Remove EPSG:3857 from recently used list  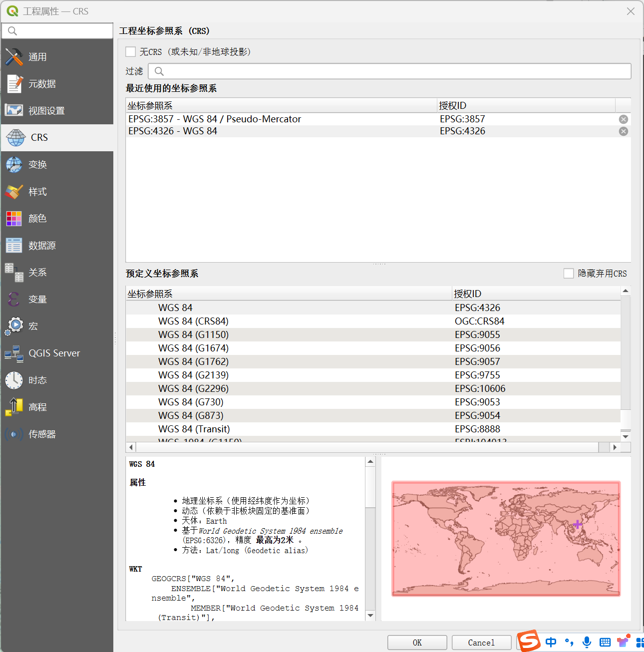[624, 119]
